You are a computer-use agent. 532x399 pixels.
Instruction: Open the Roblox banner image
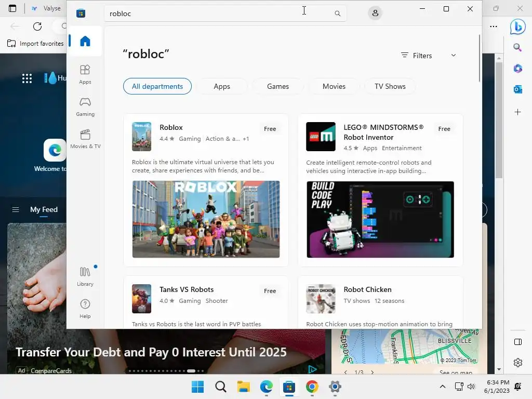click(x=206, y=219)
